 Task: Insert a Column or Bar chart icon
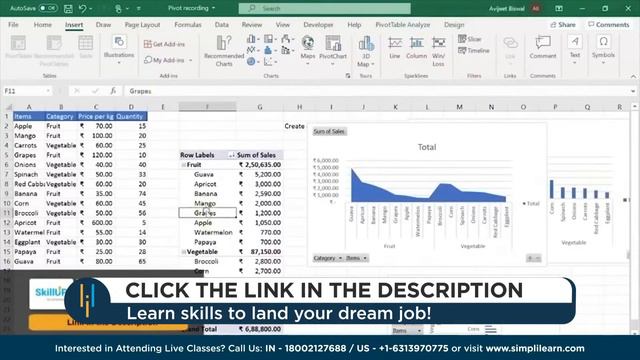251,39
